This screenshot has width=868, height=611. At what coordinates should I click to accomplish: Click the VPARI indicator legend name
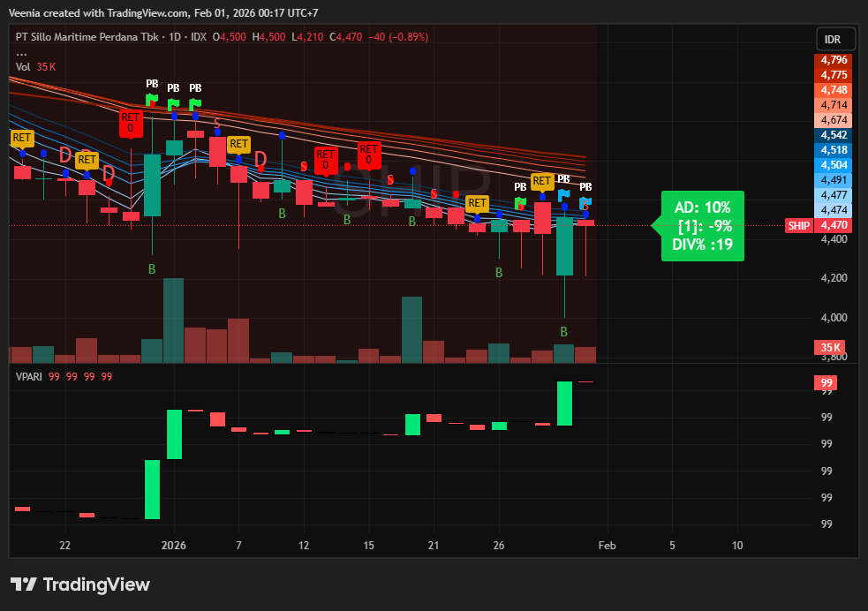29,377
